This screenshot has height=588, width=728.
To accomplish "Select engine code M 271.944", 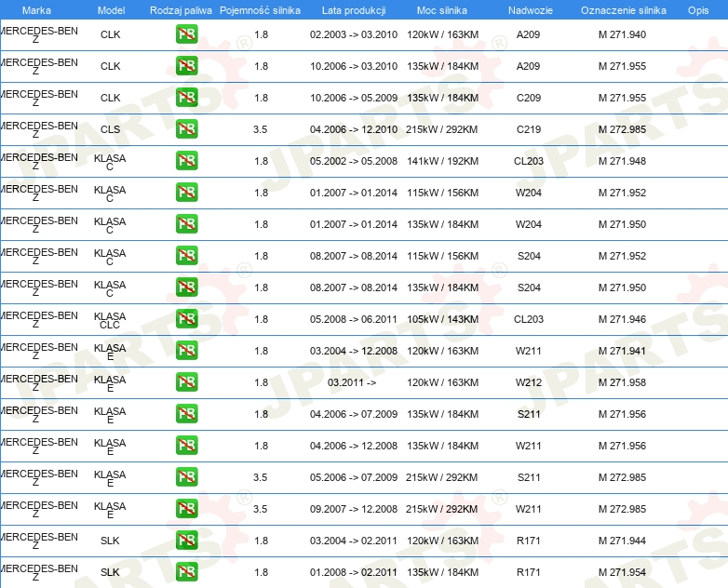I will (622, 541).
